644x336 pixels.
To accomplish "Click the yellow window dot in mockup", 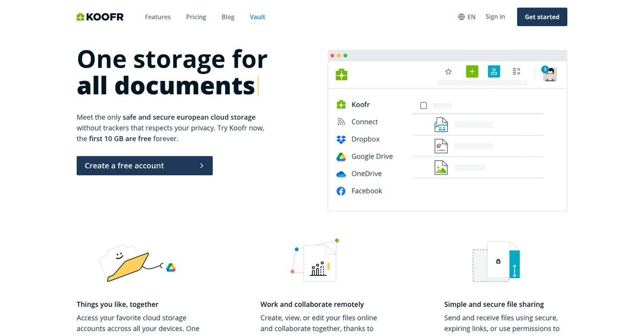I will pyautogui.click(x=339, y=56).
